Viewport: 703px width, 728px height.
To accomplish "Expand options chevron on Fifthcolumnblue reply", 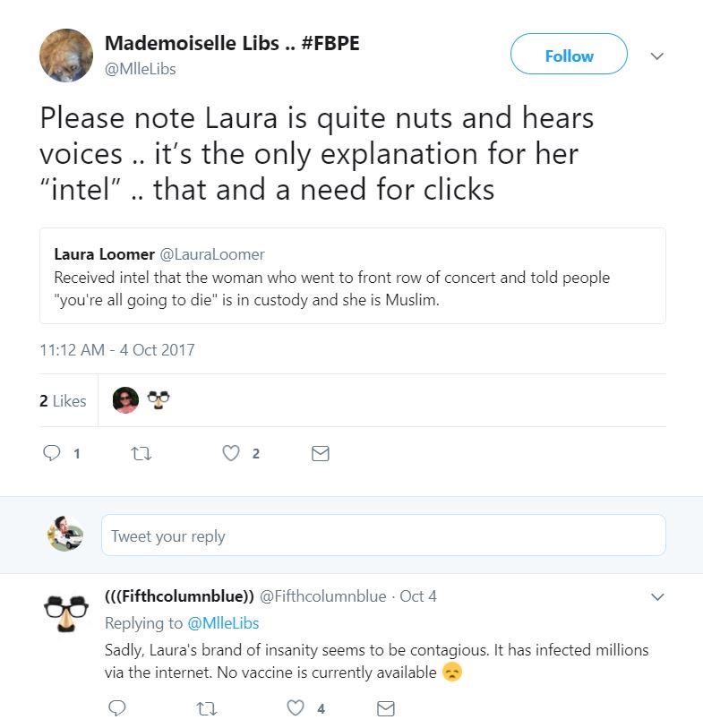I will 656,596.
